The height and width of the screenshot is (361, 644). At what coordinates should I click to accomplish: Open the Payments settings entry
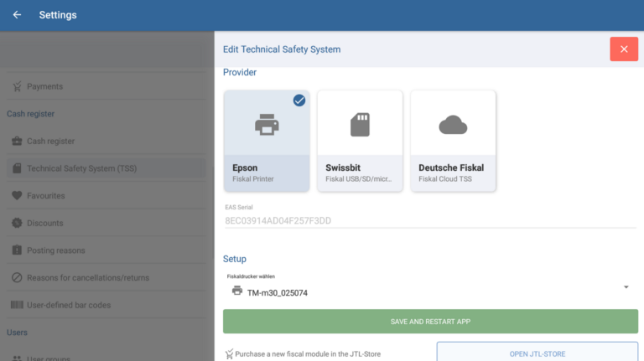[x=44, y=86]
